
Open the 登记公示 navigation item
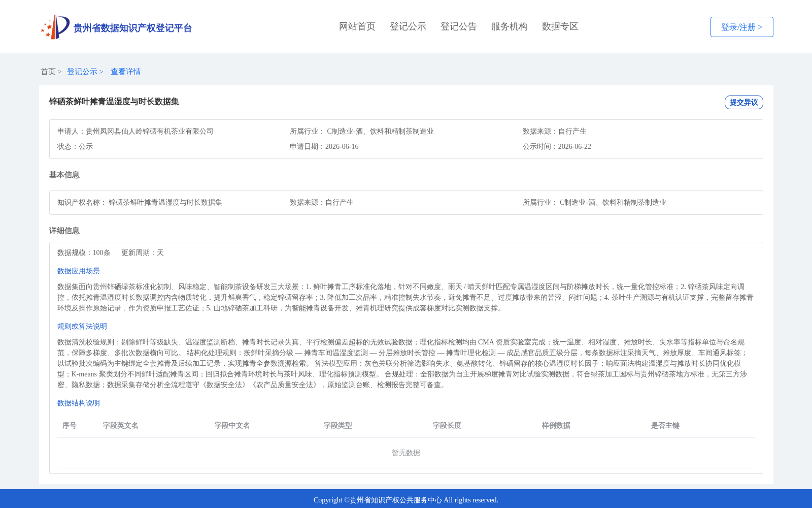point(408,26)
